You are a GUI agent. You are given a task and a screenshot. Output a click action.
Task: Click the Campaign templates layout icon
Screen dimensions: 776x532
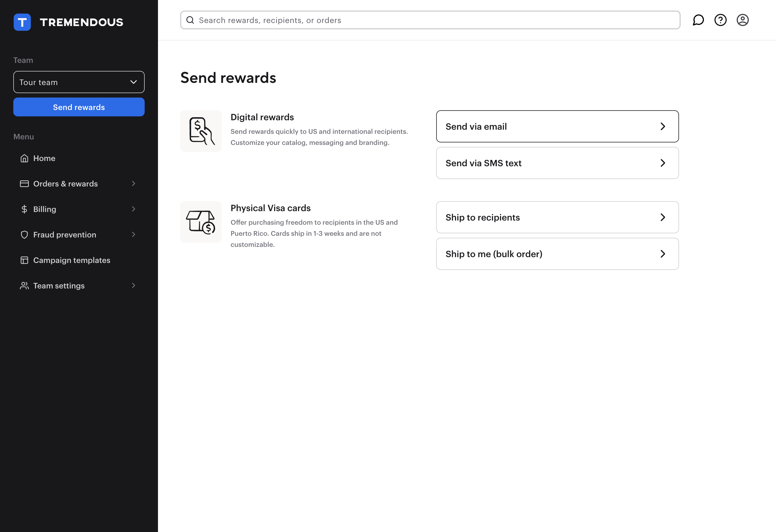(x=24, y=260)
